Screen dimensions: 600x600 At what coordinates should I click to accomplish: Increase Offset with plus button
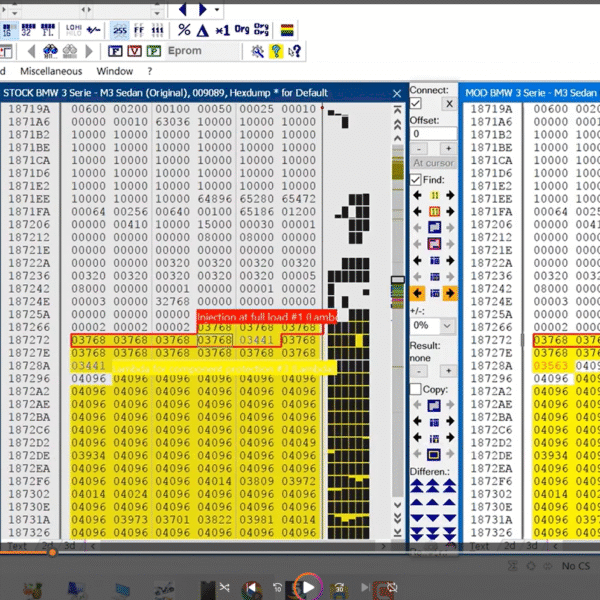tap(448, 148)
